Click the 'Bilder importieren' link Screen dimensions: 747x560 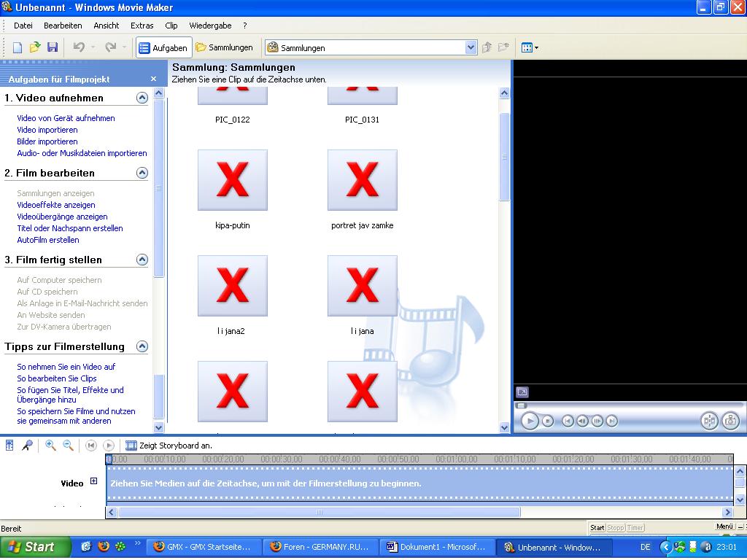pyautogui.click(x=47, y=141)
